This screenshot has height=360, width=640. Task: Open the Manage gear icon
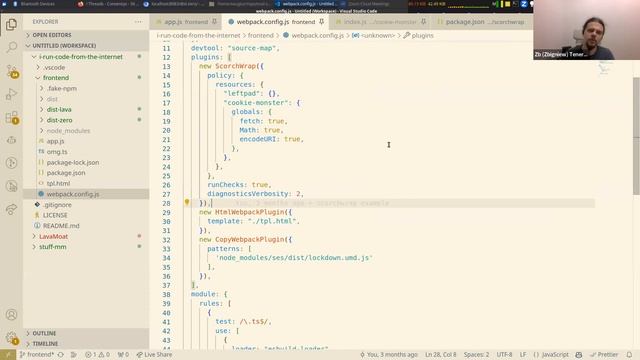click(12, 338)
